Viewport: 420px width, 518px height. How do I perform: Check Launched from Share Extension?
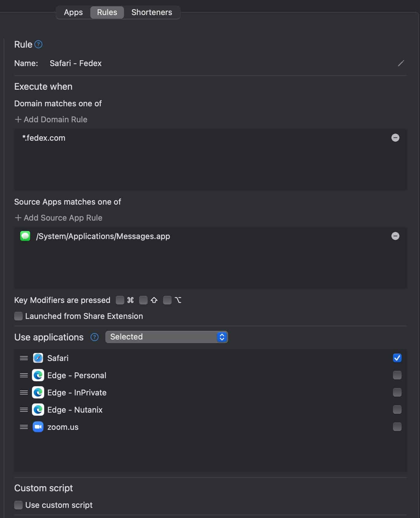18,316
